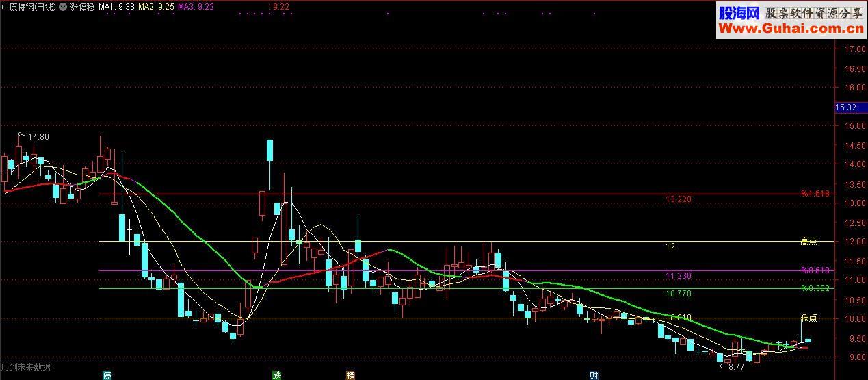868x380 pixels.
Task: Click the 榜 event marker at the bottom
Action: [x=351, y=375]
